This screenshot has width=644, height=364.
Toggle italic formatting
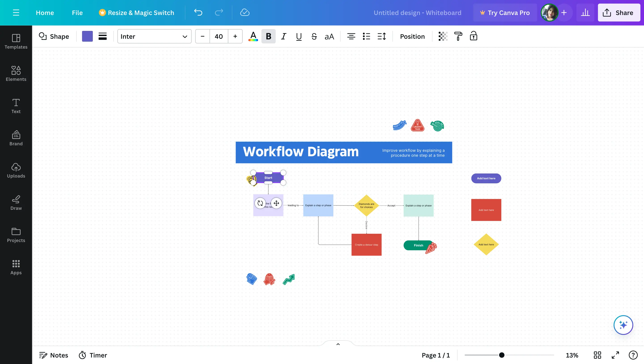[x=284, y=36]
